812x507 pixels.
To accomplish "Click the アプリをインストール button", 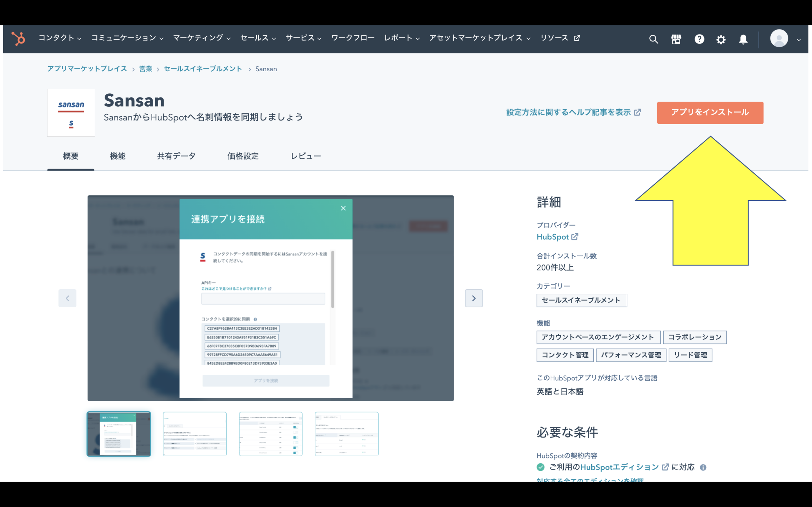I will coord(709,113).
